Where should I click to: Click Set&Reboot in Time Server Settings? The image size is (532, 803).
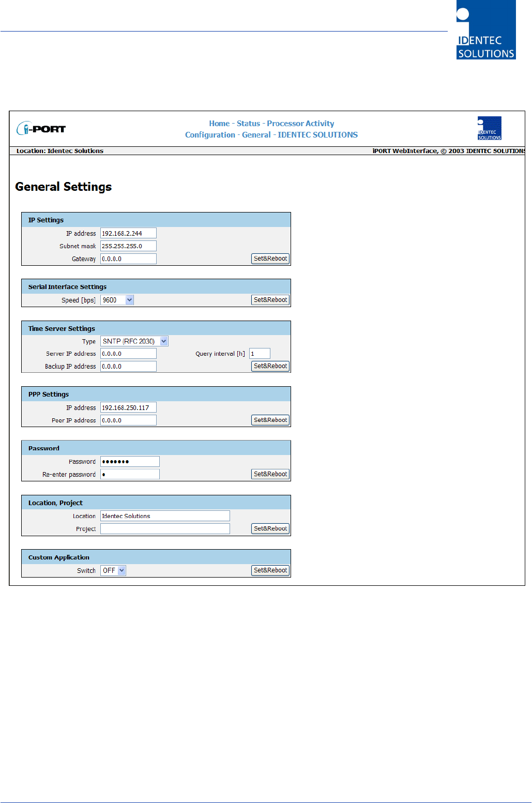[270, 366]
